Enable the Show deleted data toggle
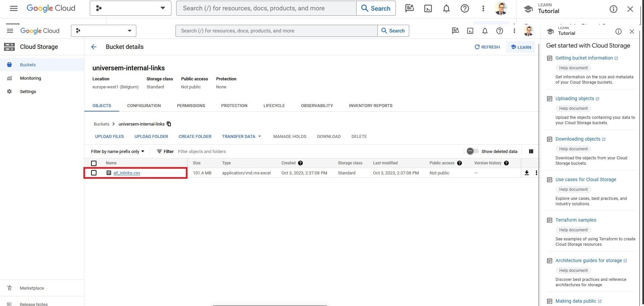644x306 pixels. pos(473,151)
